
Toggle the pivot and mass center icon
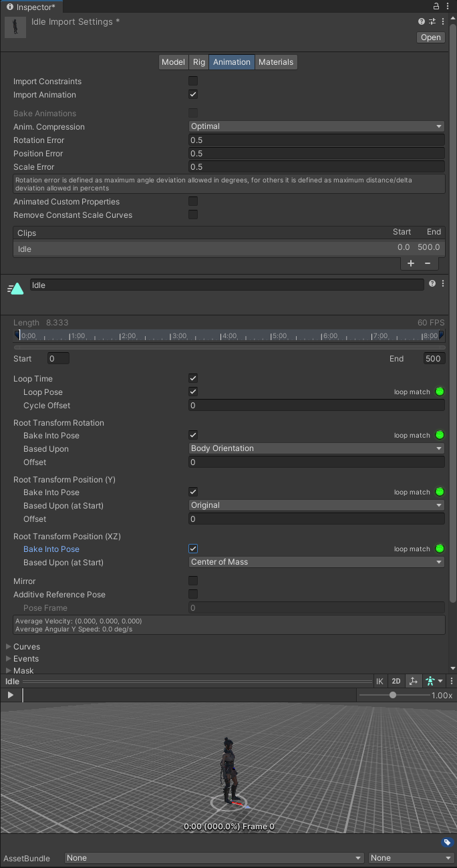point(414,681)
